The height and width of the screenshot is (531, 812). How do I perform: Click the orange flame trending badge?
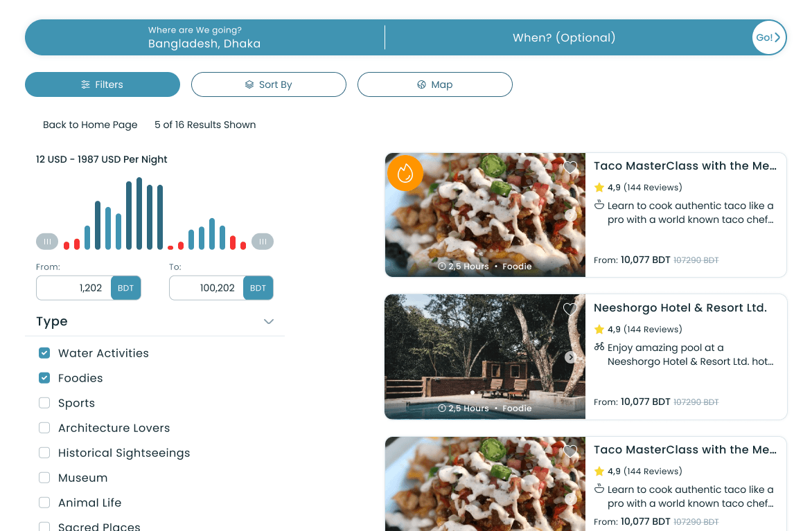[x=405, y=173]
